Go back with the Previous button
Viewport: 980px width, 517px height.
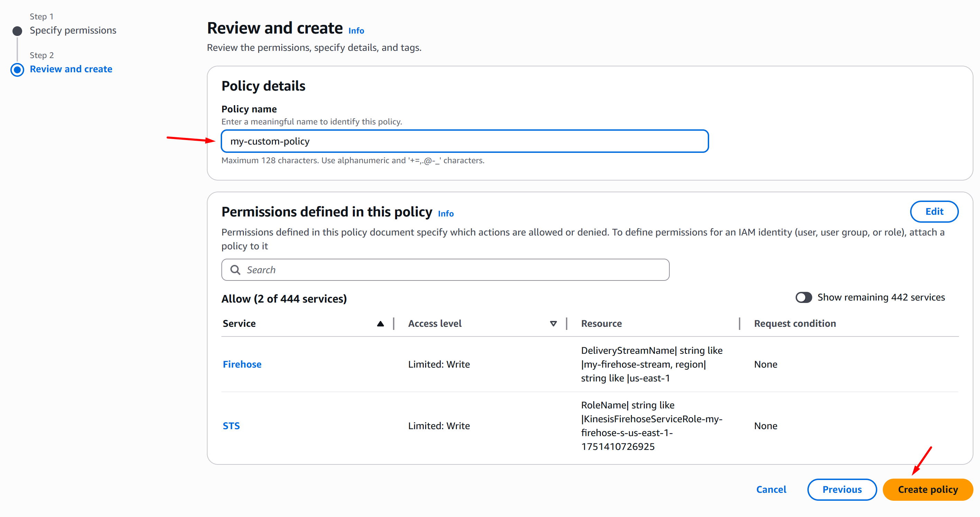842,489
